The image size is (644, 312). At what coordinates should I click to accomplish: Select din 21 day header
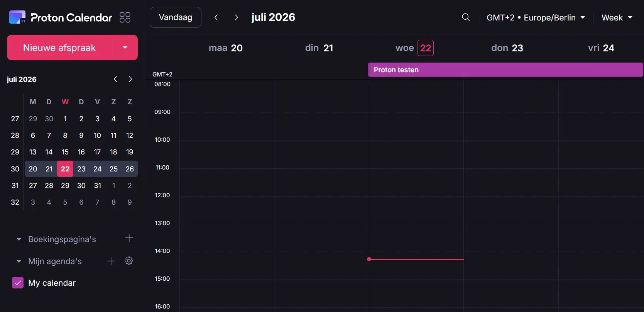pos(319,48)
